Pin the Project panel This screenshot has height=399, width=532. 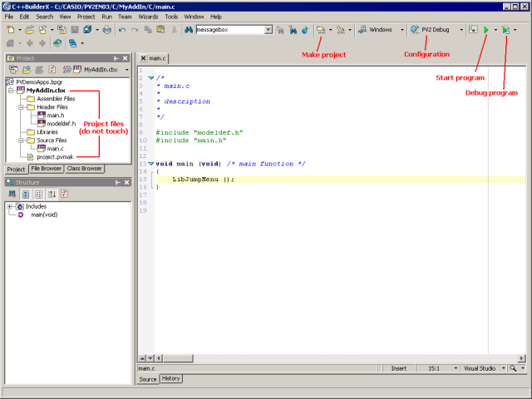click(116, 58)
